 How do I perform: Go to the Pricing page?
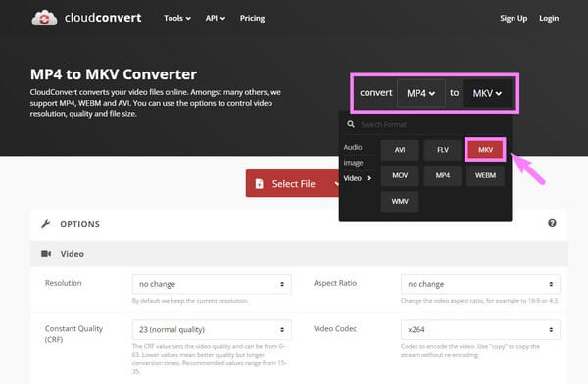253,18
